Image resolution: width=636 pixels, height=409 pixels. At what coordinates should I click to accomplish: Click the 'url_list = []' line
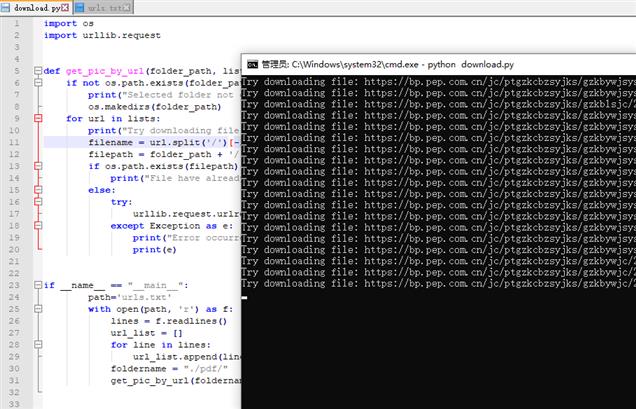[x=147, y=333]
